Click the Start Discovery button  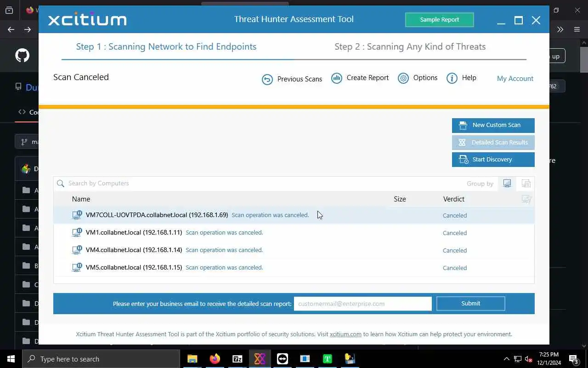coord(493,160)
